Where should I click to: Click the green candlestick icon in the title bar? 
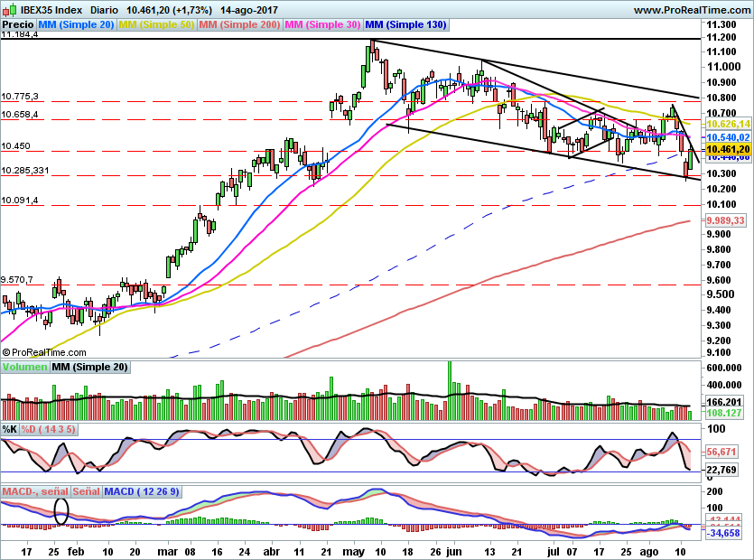(13, 9)
